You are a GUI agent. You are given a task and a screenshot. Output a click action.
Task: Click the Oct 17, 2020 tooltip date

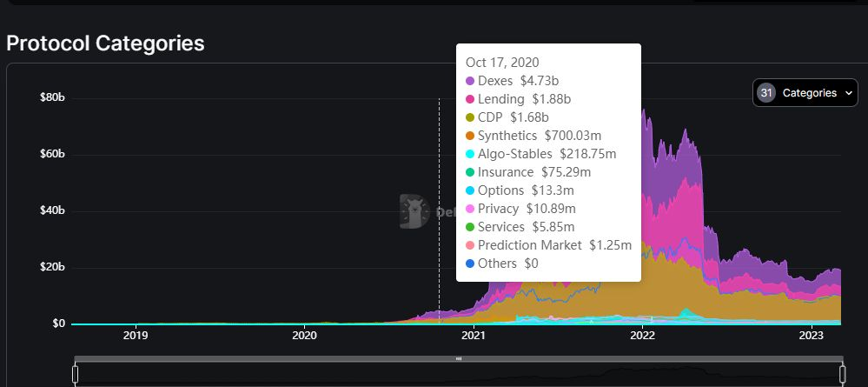502,62
